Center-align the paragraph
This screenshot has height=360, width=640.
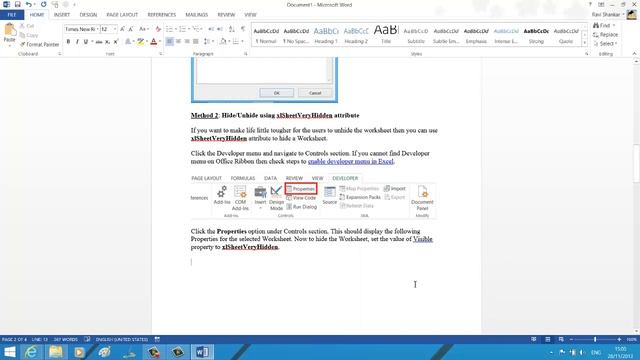(178, 42)
